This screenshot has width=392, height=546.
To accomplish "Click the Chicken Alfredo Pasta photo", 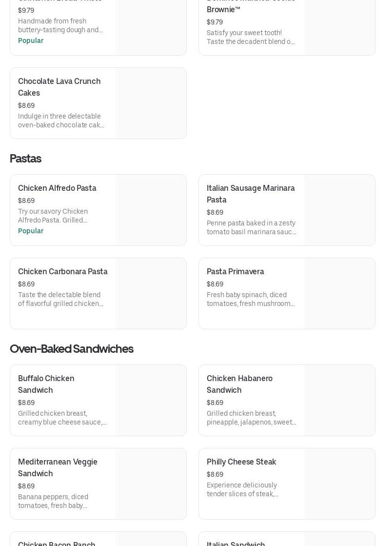I will click(x=151, y=210).
